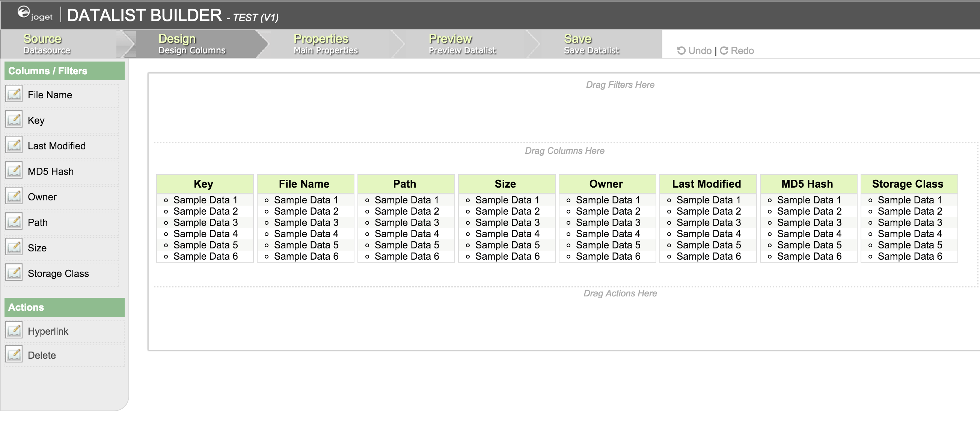The height and width of the screenshot is (427, 980).
Task: Click the Design Columns step tab
Action: [191, 44]
